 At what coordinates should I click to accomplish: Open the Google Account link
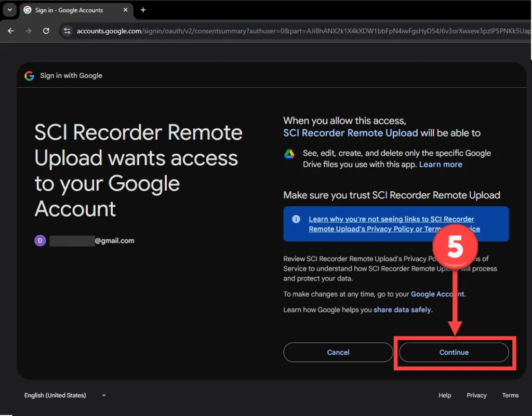pos(437,294)
